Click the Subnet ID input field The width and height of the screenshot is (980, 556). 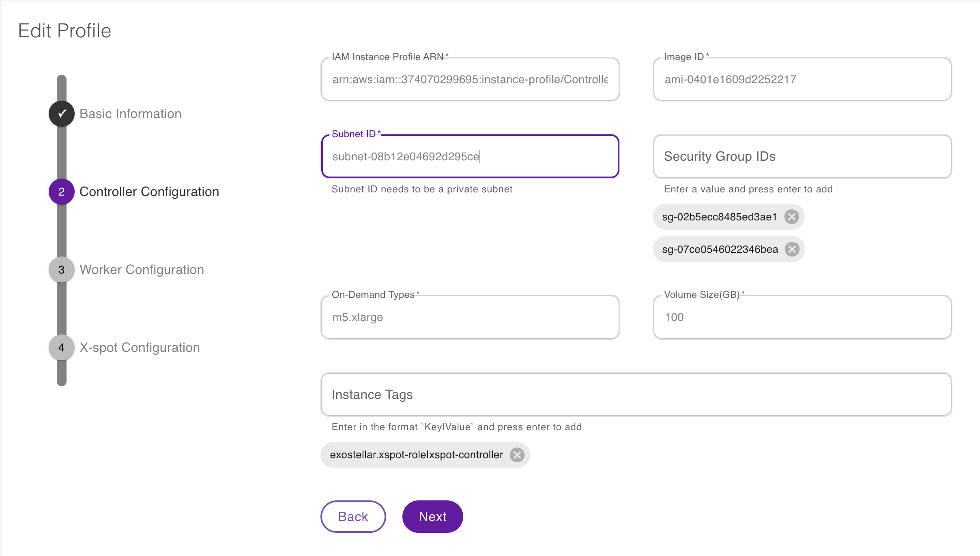(470, 157)
